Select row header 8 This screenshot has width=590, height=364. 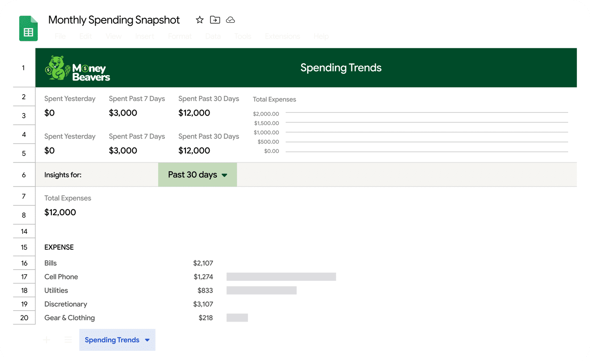24,215
